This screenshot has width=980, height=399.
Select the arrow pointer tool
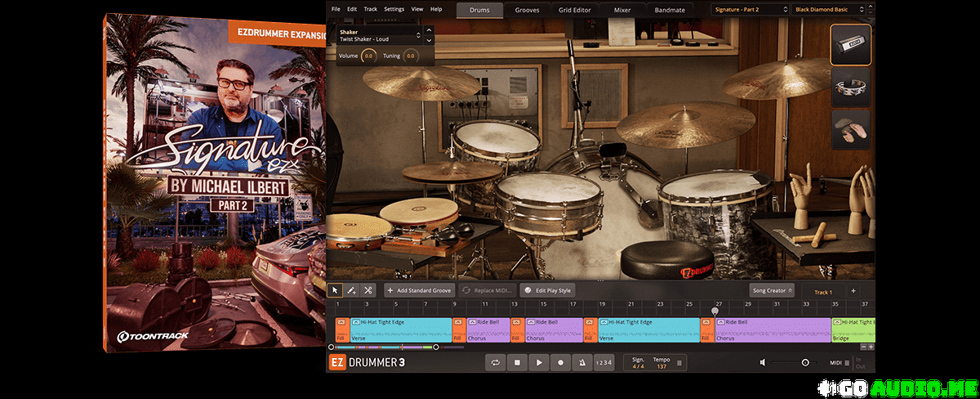(336, 290)
